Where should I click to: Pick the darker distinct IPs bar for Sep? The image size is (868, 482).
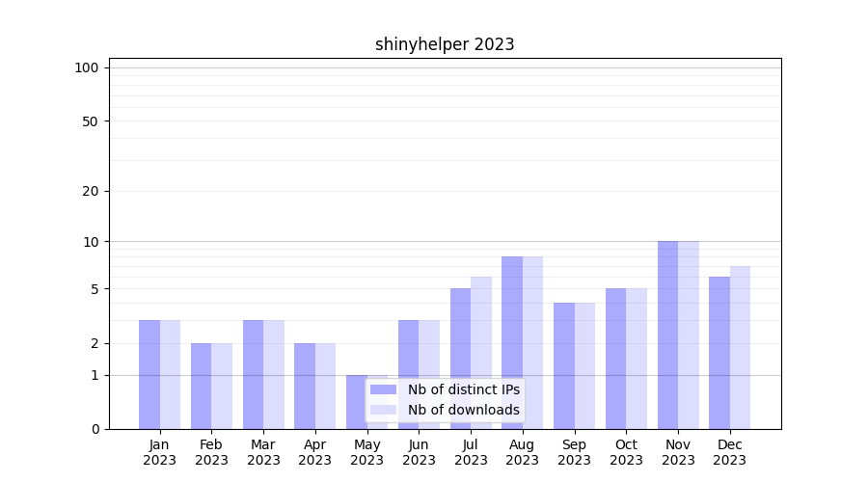(564, 365)
